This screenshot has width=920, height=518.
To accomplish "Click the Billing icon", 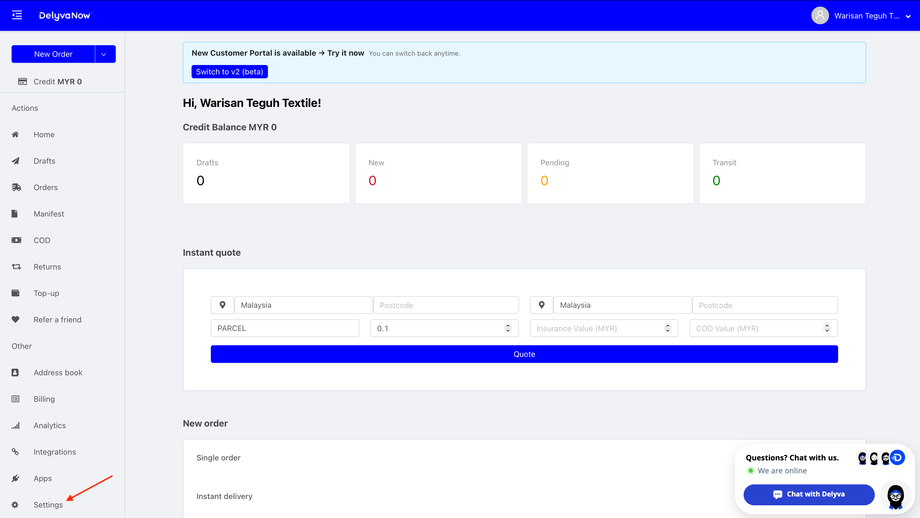I will click(x=15, y=399).
